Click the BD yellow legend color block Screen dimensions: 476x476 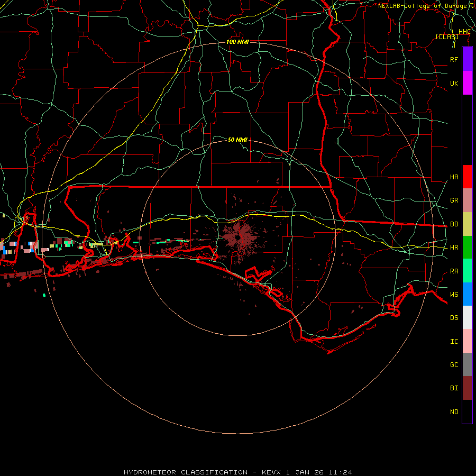467,224
